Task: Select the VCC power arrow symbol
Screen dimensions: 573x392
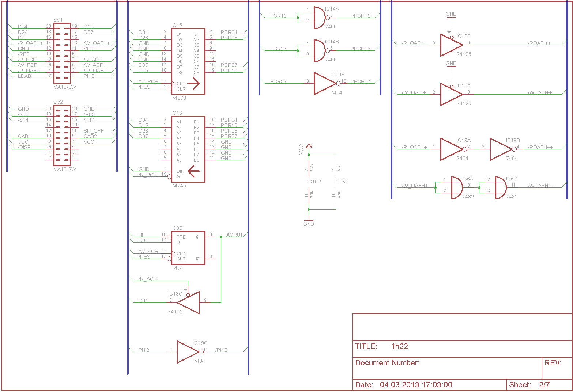Action: 309,147
